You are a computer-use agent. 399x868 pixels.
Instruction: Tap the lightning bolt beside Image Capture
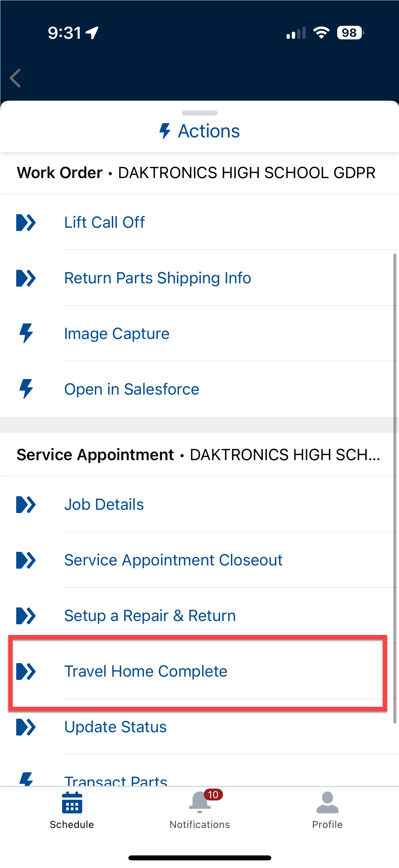point(26,333)
